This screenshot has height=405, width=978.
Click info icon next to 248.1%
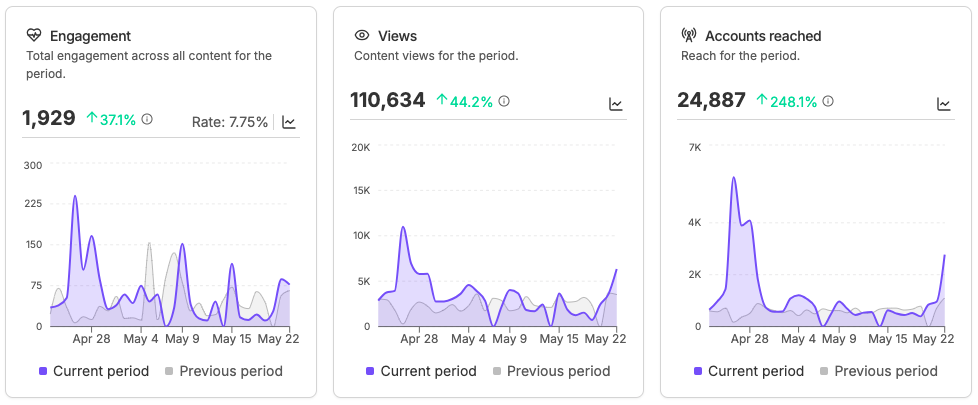click(828, 101)
